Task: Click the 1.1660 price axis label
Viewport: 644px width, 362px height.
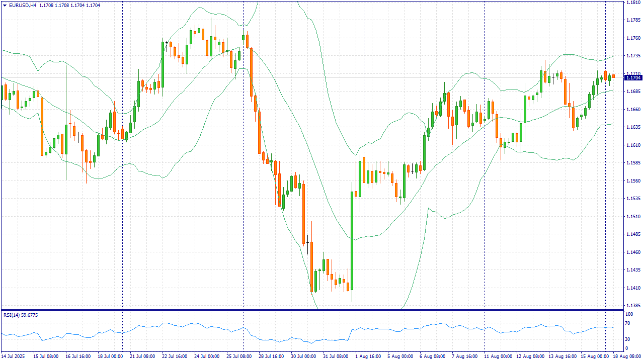Action: tap(633, 110)
